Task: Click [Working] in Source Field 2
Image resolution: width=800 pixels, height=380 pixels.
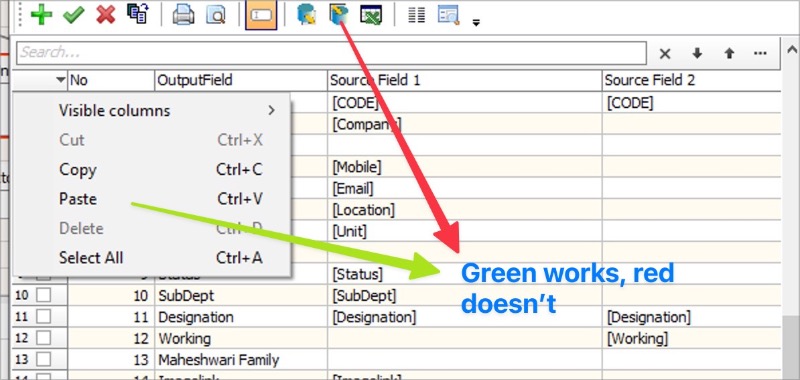Action: pos(691,338)
